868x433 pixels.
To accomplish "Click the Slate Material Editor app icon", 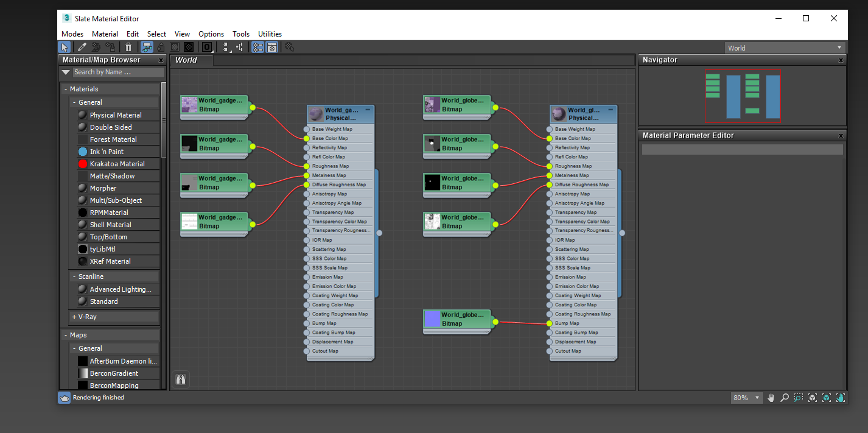I will click(66, 18).
